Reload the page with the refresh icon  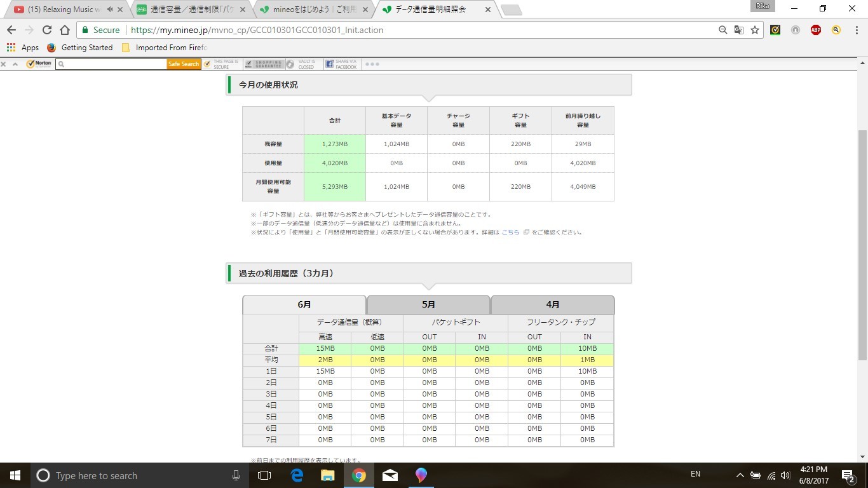click(x=47, y=30)
